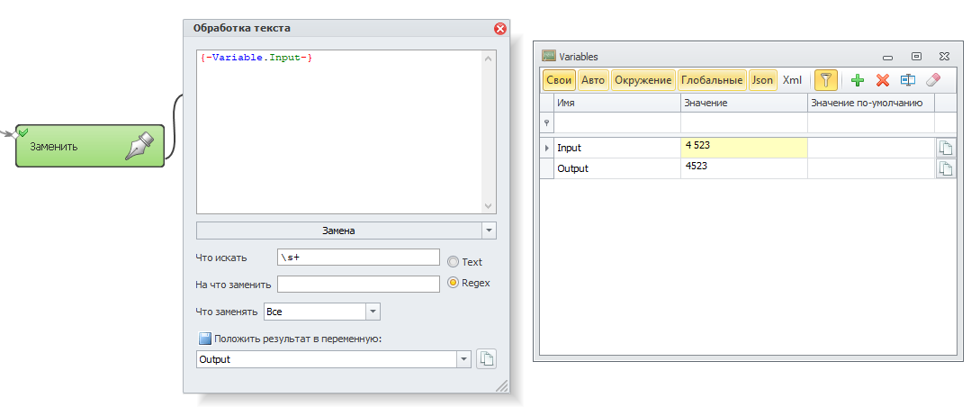Switch to the Json variables tab
Image resolution: width=980 pixels, height=416 pixels.
[x=762, y=80]
